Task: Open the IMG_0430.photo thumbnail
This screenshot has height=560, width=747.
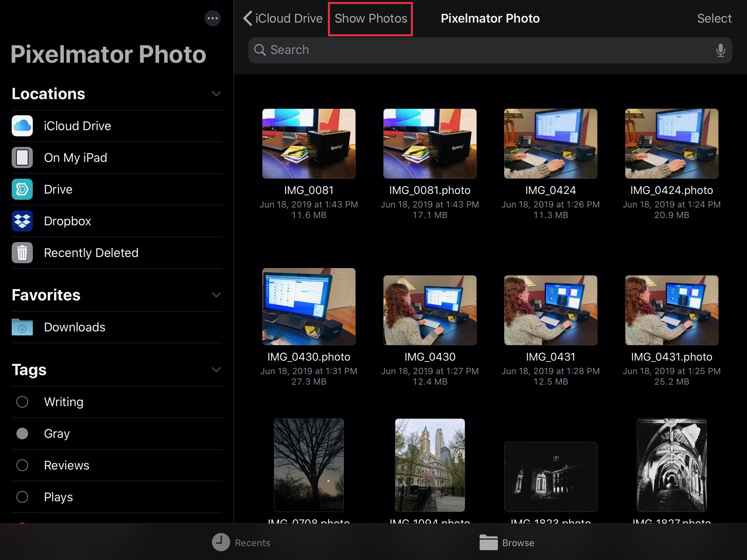Action: pos(309,307)
